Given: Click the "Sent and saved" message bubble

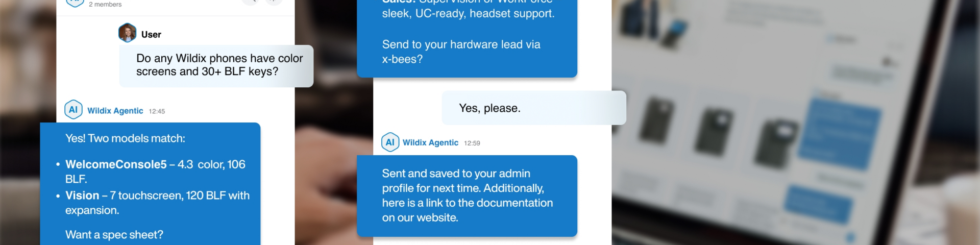Looking at the screenshot, I should pyautogui.click(x=467, y=195).
